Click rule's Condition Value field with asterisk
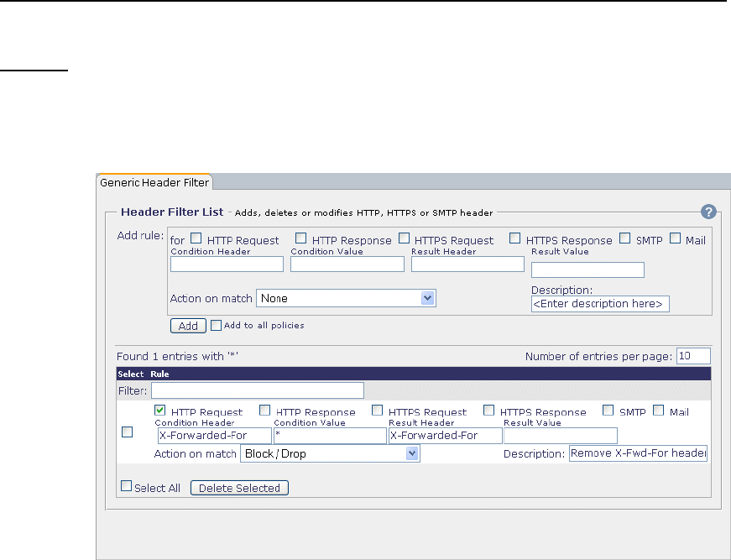The height and width of the screenshot is (560, 731). pyautogui.click(x=330, y=436)
